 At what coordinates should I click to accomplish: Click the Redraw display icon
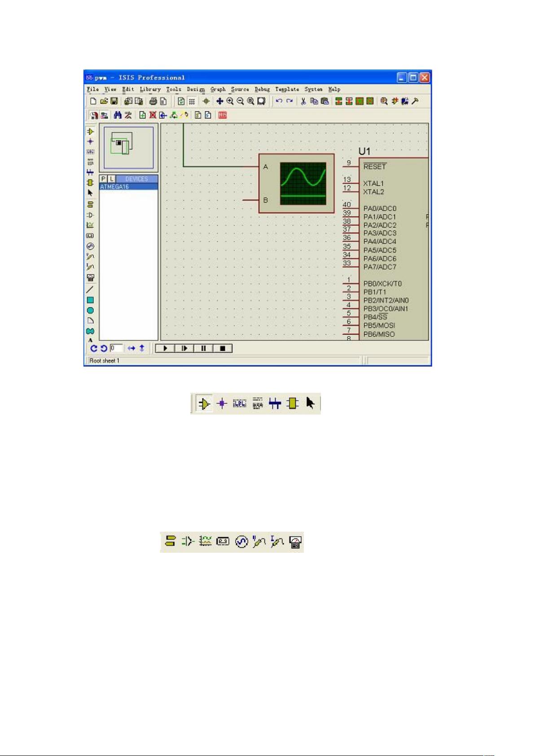(181, 101)
